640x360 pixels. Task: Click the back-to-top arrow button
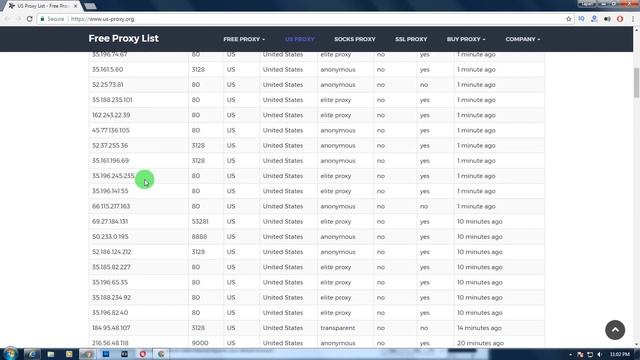pyautogui.click(x=615, y=330)
